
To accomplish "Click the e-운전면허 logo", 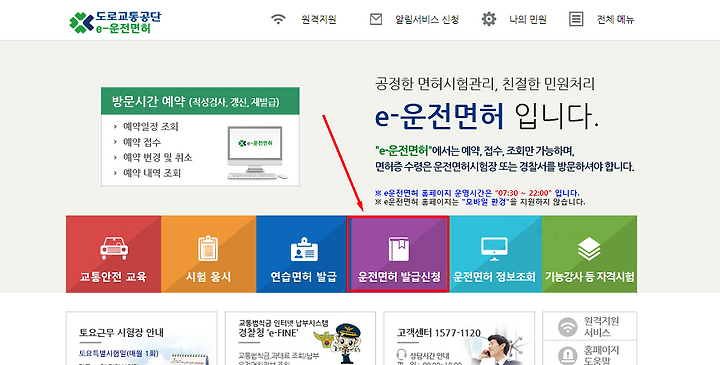I will (x=115, y=22).
